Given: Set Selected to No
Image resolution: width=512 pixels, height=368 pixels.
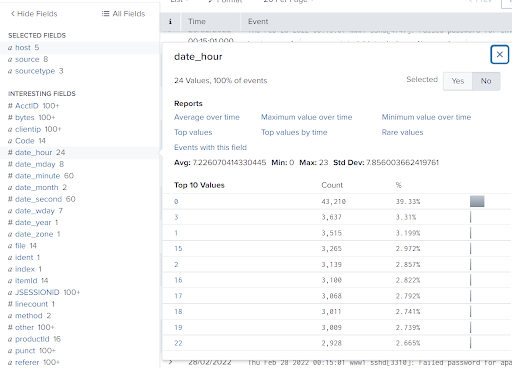Looking at the screenshot, I should click(x=486, y=81).
